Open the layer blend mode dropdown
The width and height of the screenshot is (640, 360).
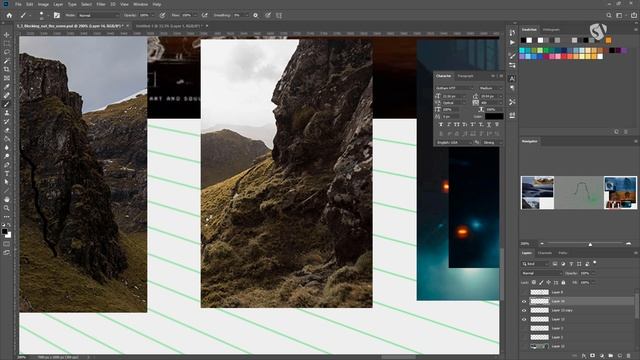541,273
